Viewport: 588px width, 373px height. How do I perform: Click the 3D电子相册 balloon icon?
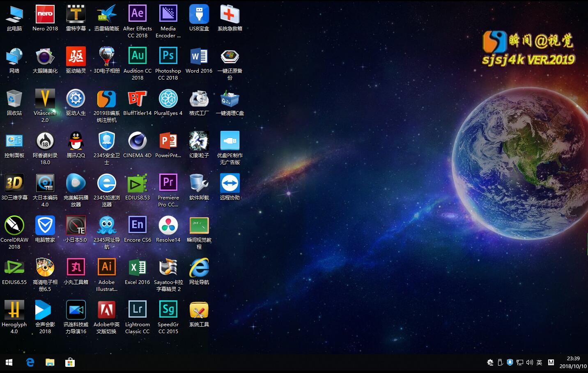point(107,56)
